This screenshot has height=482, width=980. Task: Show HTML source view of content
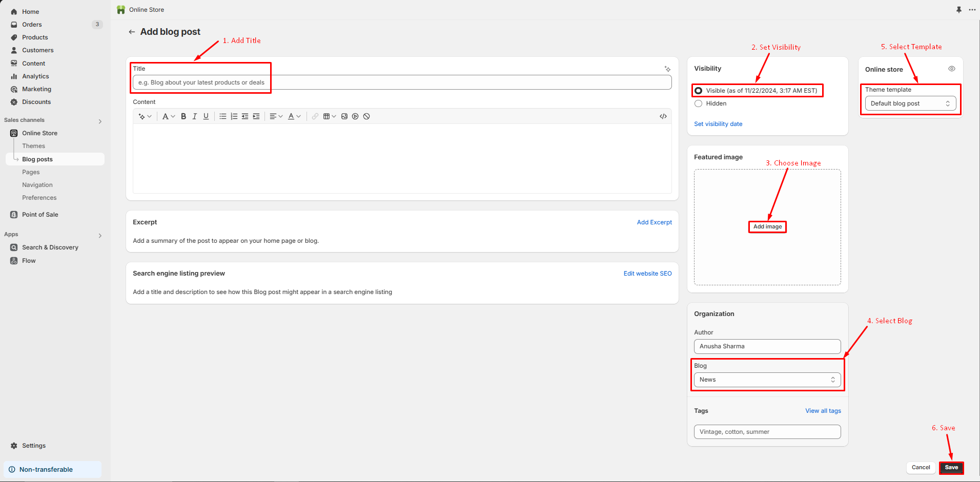tap(663, 116)
